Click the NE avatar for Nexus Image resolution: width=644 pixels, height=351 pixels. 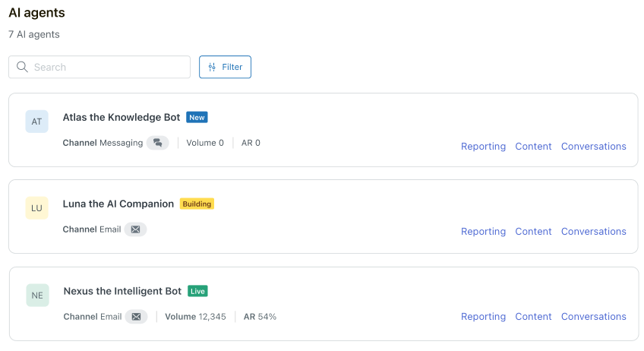click(37, 296)
